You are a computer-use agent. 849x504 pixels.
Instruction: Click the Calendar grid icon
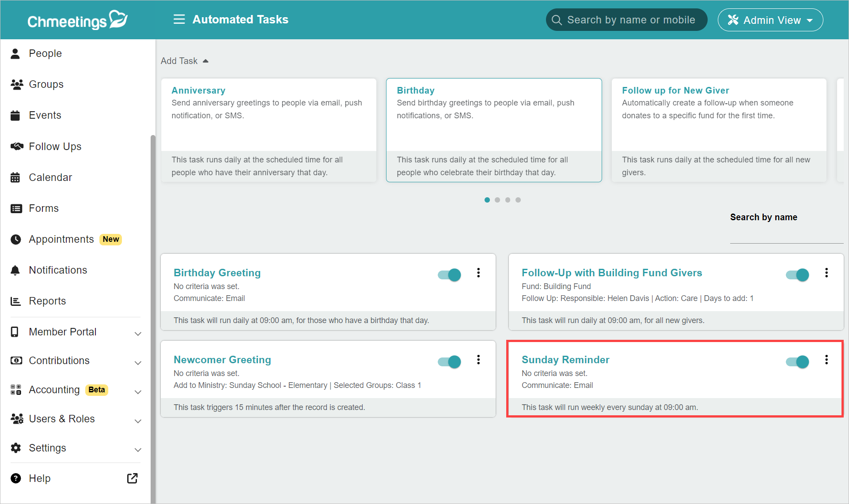(15, 177)
